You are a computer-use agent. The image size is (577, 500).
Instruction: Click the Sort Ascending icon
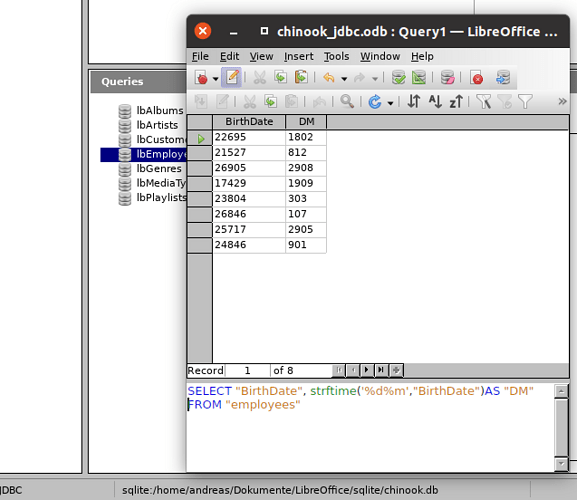pos(435,101)
